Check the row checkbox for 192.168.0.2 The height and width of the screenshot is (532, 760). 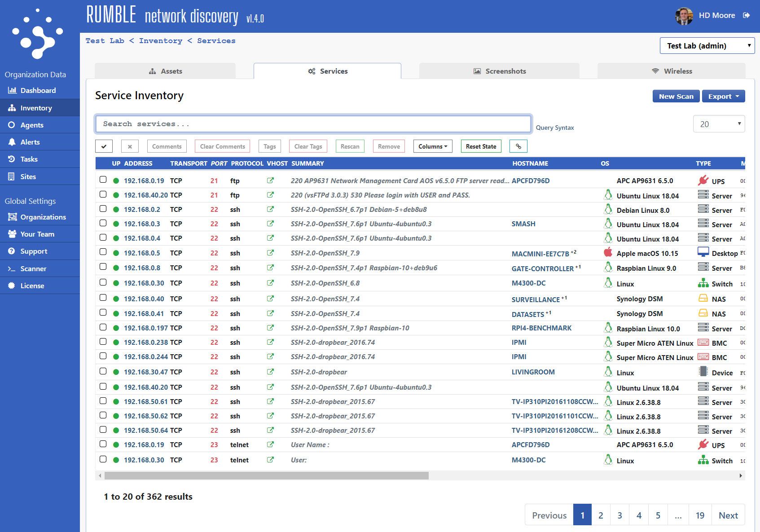tap(103, 208)
